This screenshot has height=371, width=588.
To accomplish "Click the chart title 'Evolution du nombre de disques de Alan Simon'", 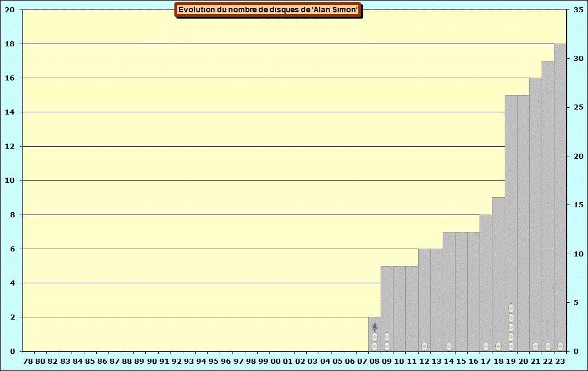I will coord(268,9).
